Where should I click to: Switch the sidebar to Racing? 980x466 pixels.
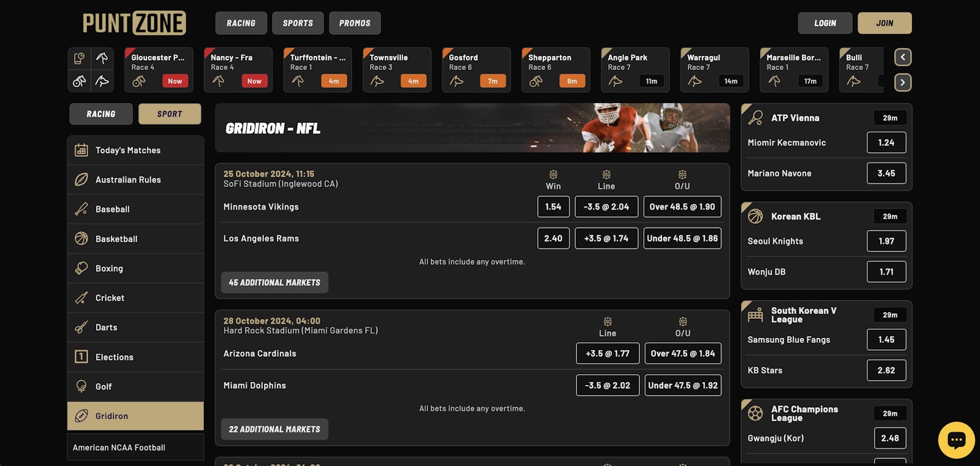[x=101, y=114]
